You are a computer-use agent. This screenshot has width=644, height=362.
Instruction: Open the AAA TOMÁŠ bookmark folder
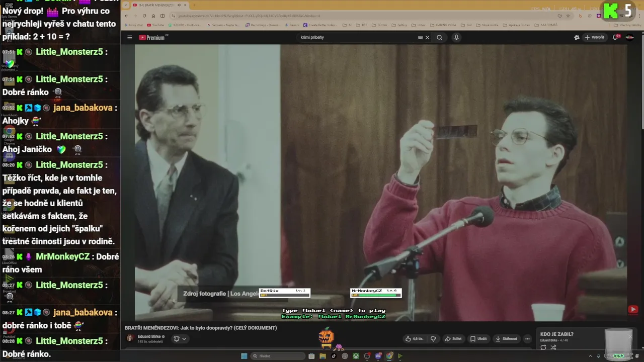pos(546,25)
